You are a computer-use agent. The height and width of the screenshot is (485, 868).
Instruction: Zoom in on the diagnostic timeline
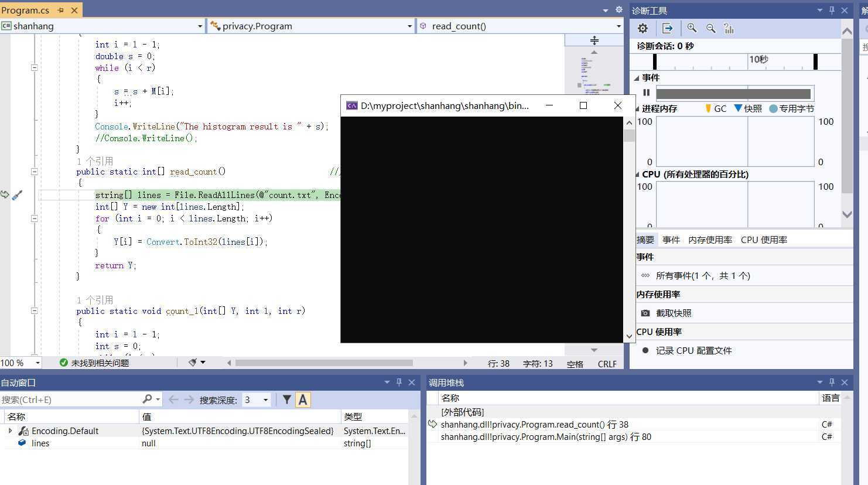click(x=692, y=28)
